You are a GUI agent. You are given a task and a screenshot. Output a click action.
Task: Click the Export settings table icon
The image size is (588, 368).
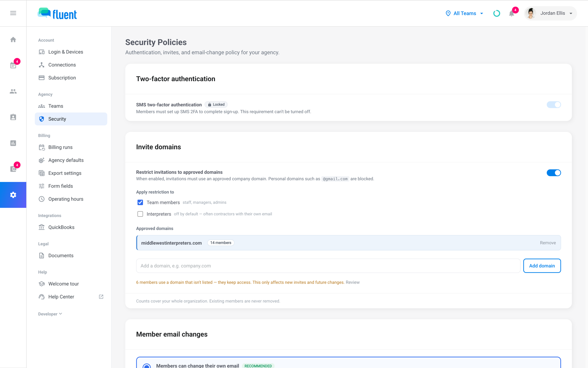42,173
